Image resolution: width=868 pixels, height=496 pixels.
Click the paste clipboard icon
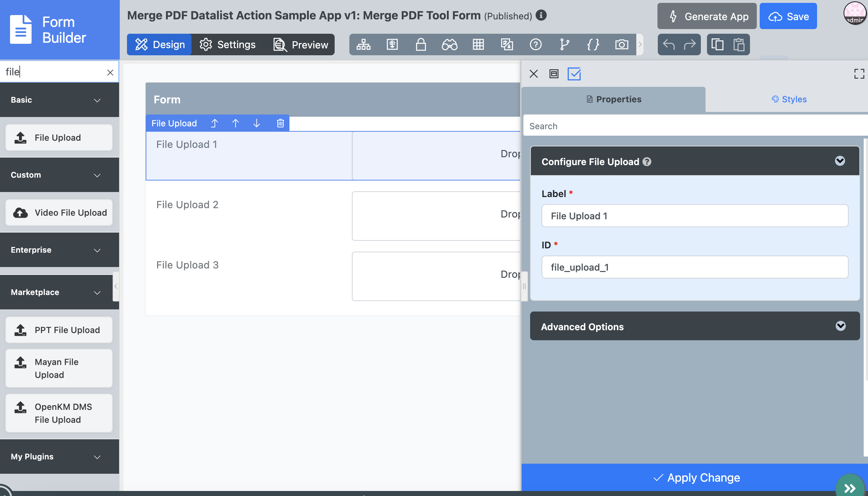739,45
